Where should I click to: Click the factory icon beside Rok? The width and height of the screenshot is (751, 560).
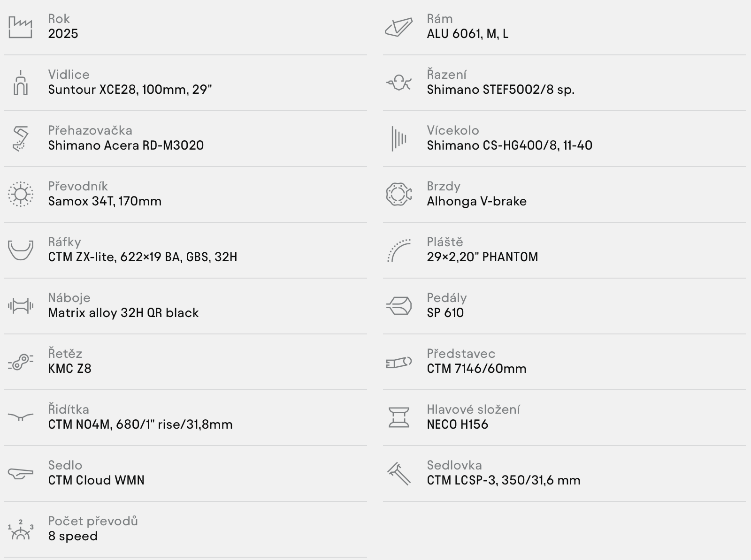20,27
